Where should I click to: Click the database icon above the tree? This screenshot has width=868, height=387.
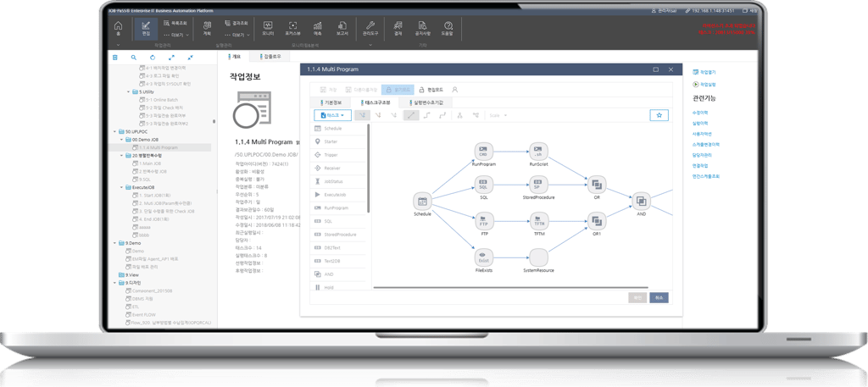click(x=115, y=58)
